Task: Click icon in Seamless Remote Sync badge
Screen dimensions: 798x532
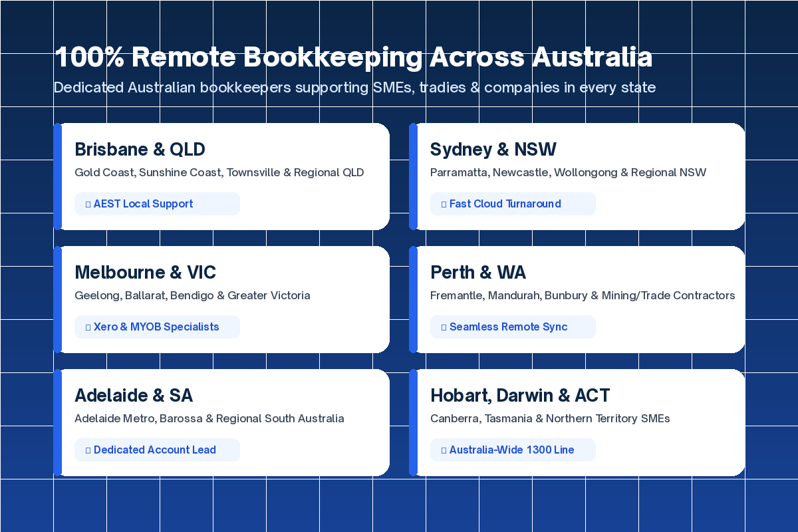Action: (444, 327)
